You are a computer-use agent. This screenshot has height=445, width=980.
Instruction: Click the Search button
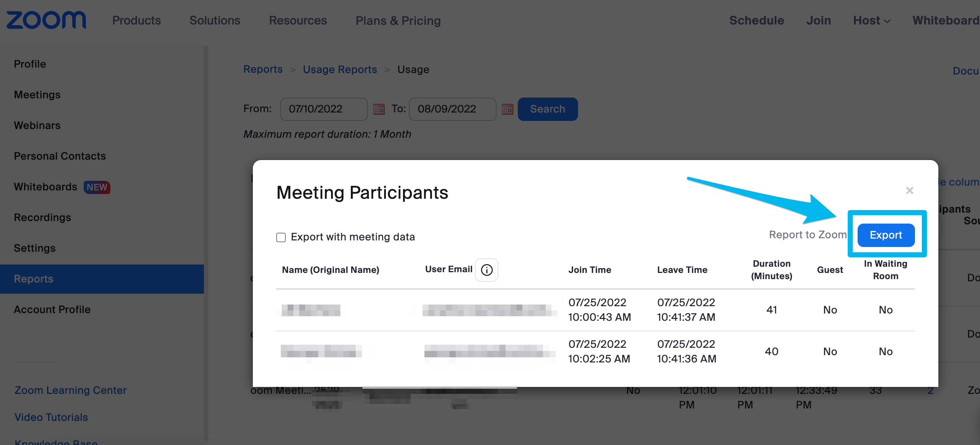click(x=547, y=109)
